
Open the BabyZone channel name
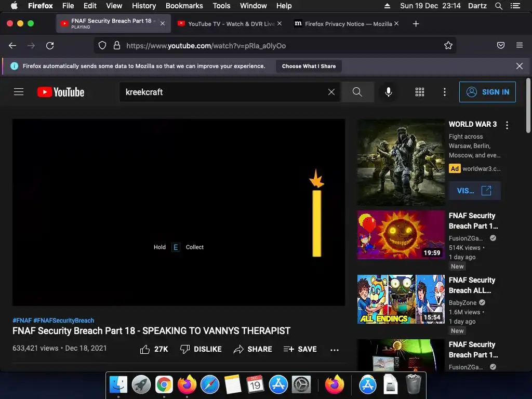(x=462, y=303)
